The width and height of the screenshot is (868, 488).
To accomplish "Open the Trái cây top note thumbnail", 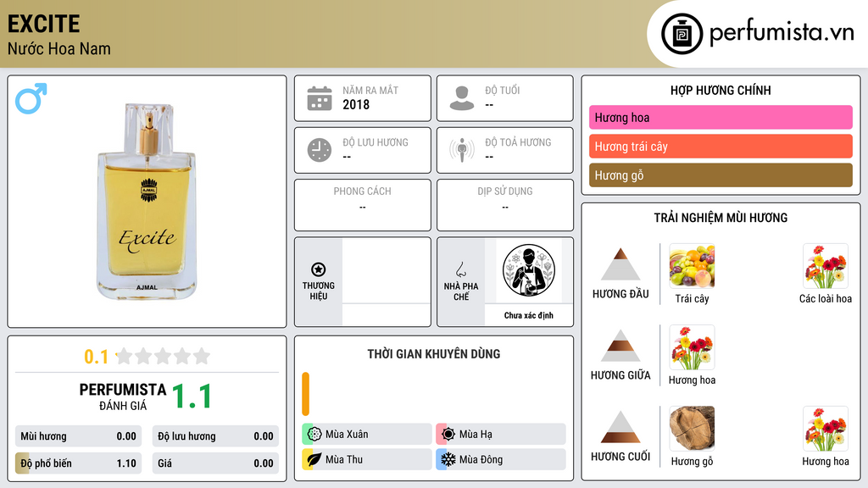I will click(x=692, y=266).
